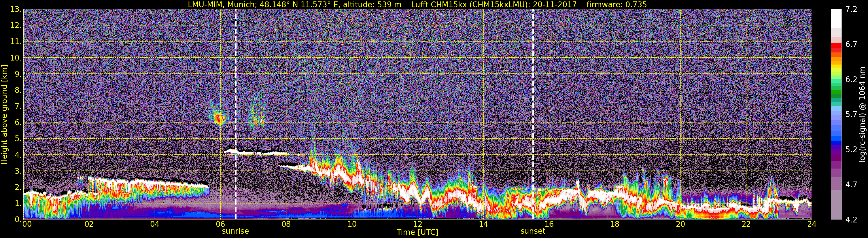This screenshot has width=868, height=238.
Task: Click the white top of the colorbar
Action: (x=836, y=18)
